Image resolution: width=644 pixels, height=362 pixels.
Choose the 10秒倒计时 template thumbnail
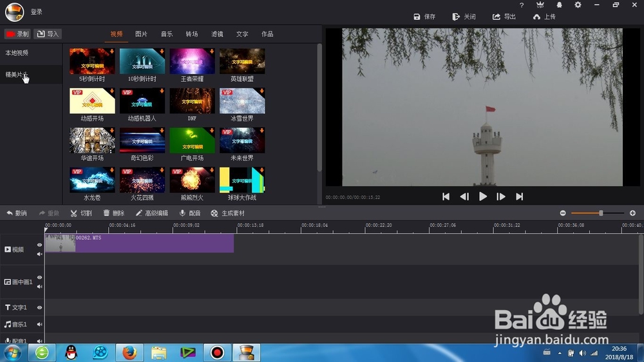[142, 61]
